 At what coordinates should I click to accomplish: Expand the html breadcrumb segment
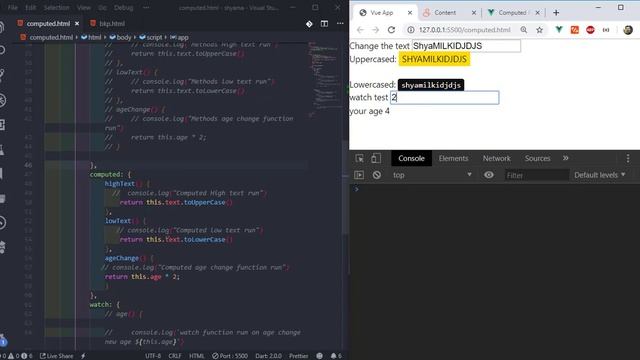point(91,37)
